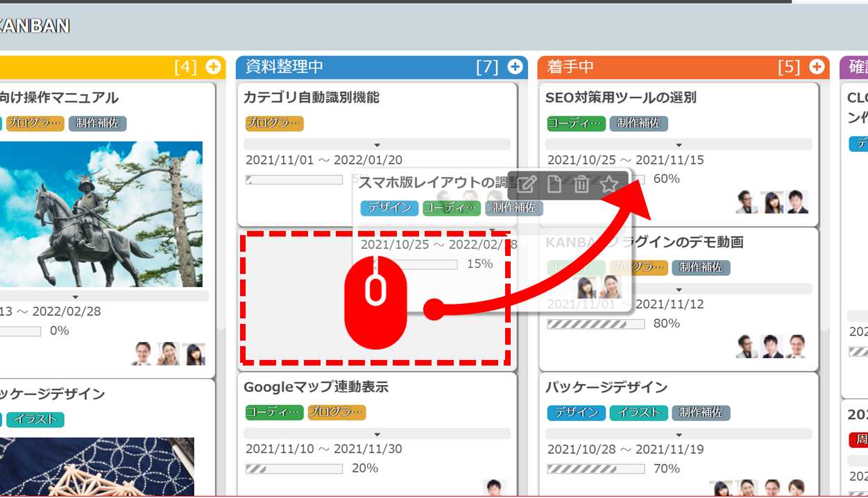Click the date range 2021/10/25 ~ 2021/11/15
The image size is (868, 498).
pyautogui.click(x=626, y=160)
